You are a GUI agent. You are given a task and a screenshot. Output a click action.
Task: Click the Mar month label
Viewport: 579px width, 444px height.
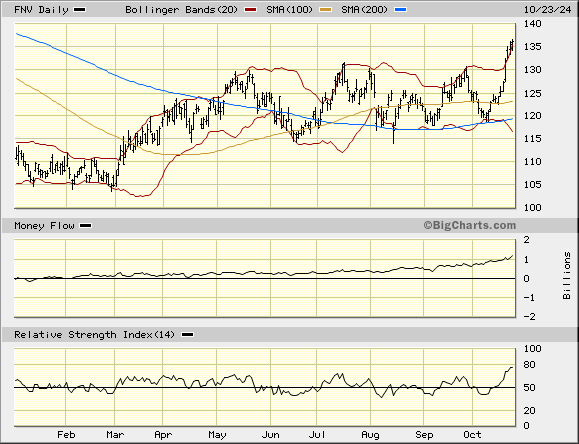pos(115,435)
